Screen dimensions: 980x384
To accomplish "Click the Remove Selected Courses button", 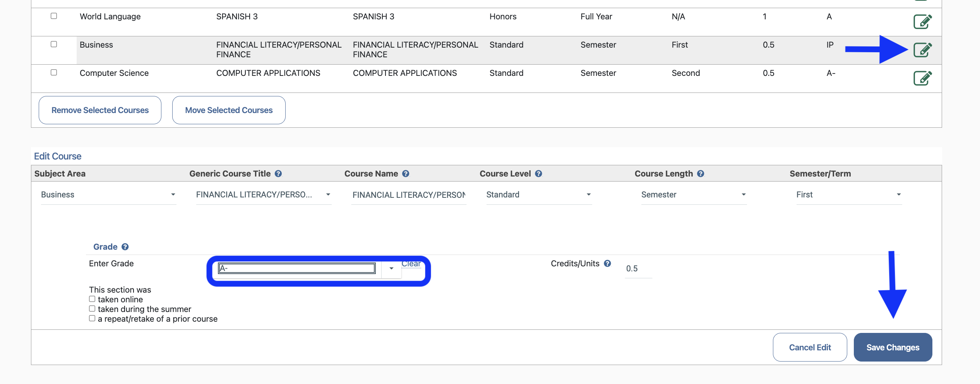I will click(x=99, y=110).
